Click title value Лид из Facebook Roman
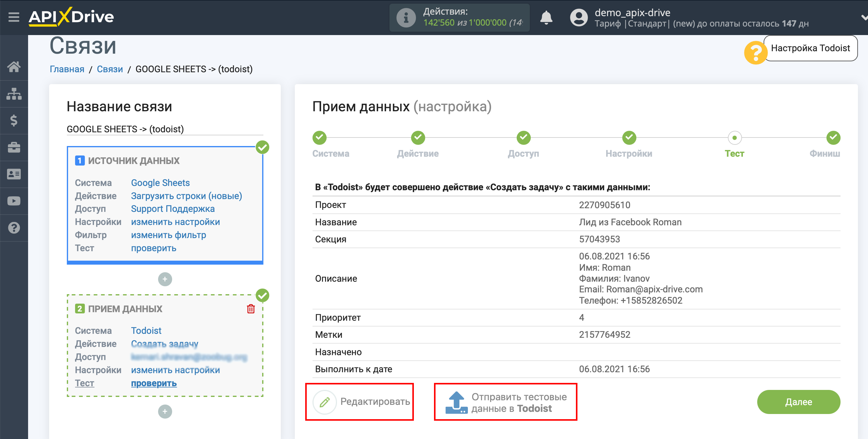The image size is (868, 439). [630, 222]
